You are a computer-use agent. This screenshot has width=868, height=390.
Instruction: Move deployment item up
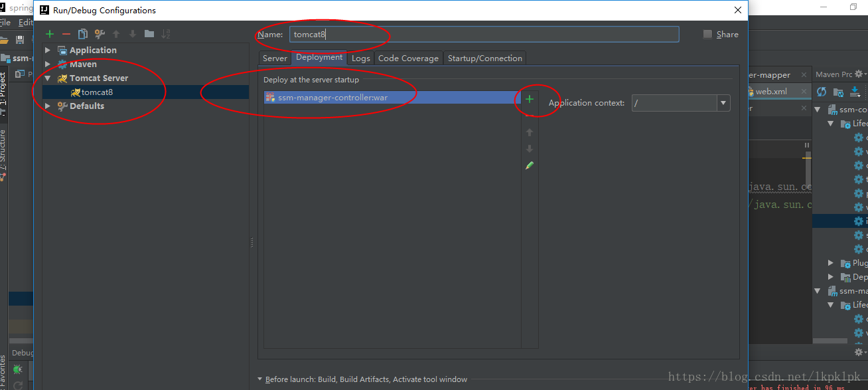530,132
